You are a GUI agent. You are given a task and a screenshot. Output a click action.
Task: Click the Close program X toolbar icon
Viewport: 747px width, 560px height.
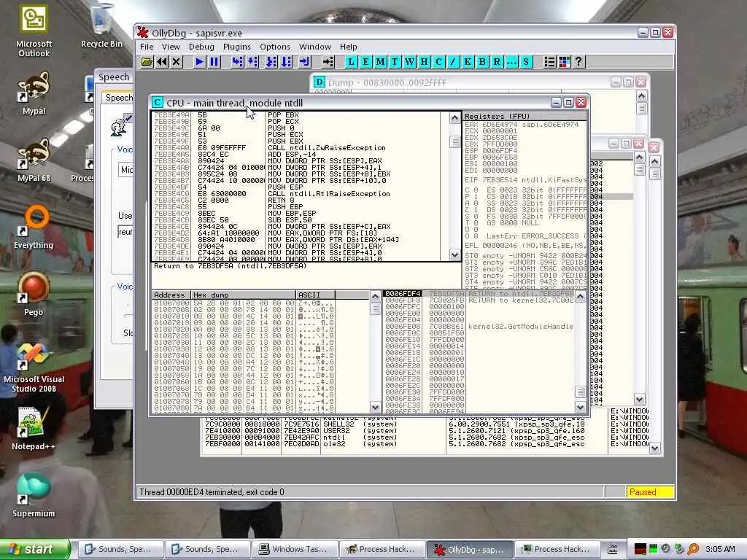tap(177, 62)
